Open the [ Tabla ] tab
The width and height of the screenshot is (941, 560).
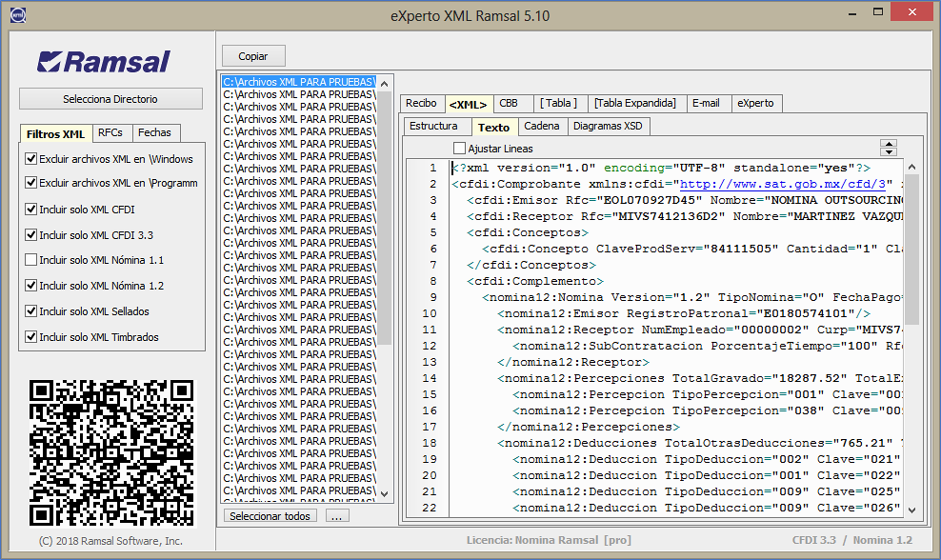tap(559, 103)
